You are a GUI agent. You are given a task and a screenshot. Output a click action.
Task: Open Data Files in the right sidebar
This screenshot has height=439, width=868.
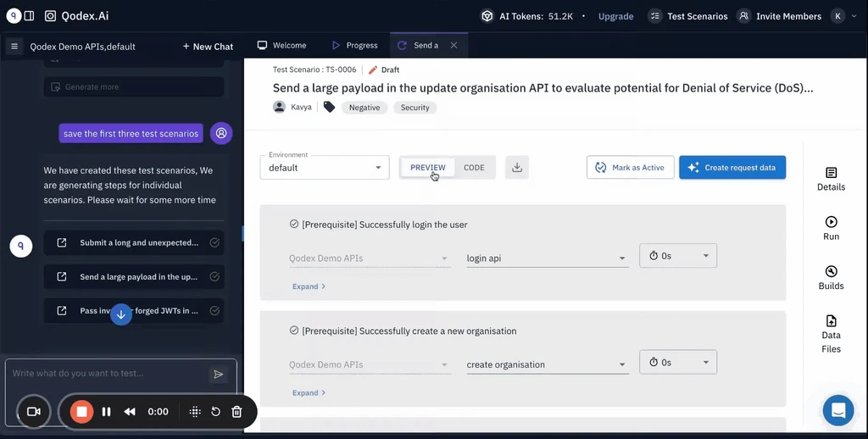pos(831,321)
